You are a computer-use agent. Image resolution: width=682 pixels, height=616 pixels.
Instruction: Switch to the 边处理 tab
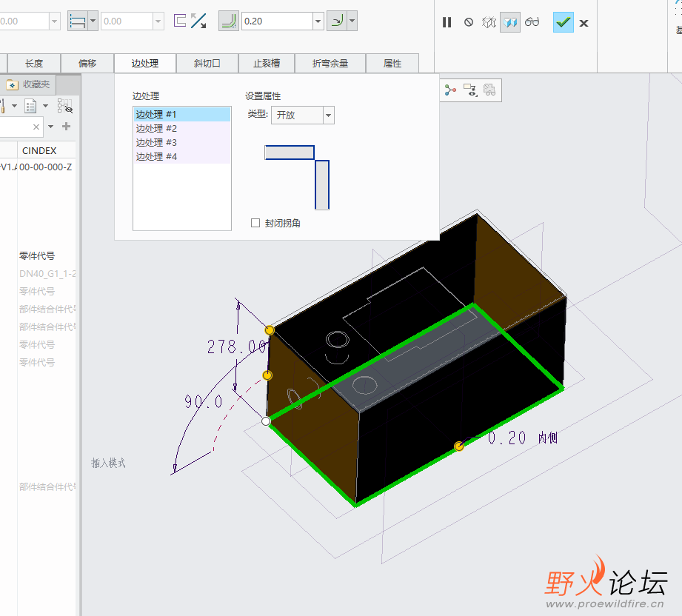[x=145, y=64]
